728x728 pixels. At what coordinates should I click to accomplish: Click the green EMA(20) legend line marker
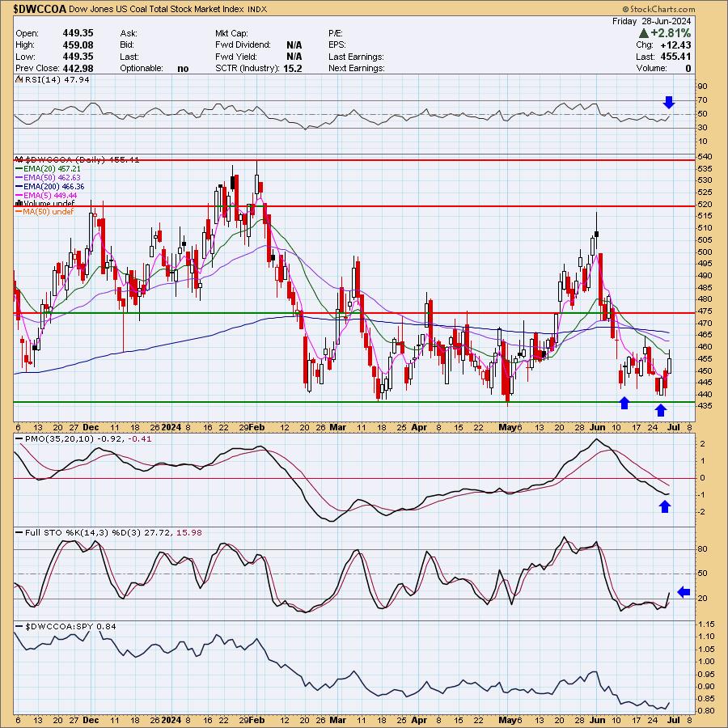pyautogui.click(x=19, y=169)
